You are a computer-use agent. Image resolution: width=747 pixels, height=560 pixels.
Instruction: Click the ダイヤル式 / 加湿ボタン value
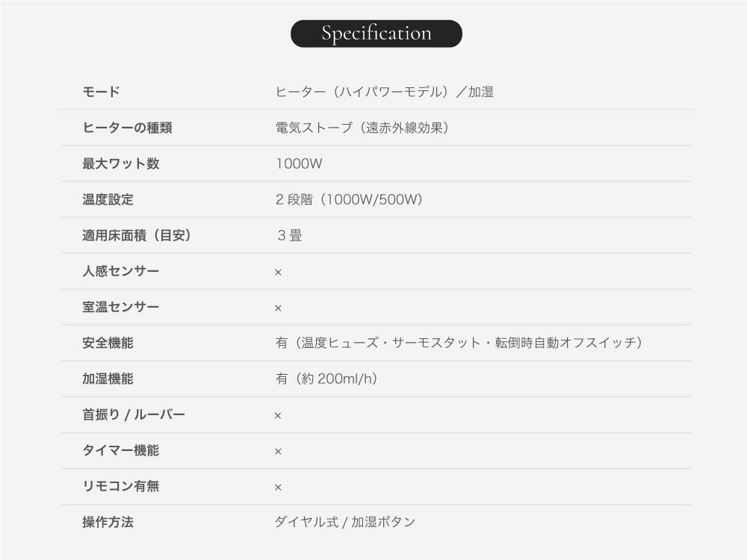point(345,522)
